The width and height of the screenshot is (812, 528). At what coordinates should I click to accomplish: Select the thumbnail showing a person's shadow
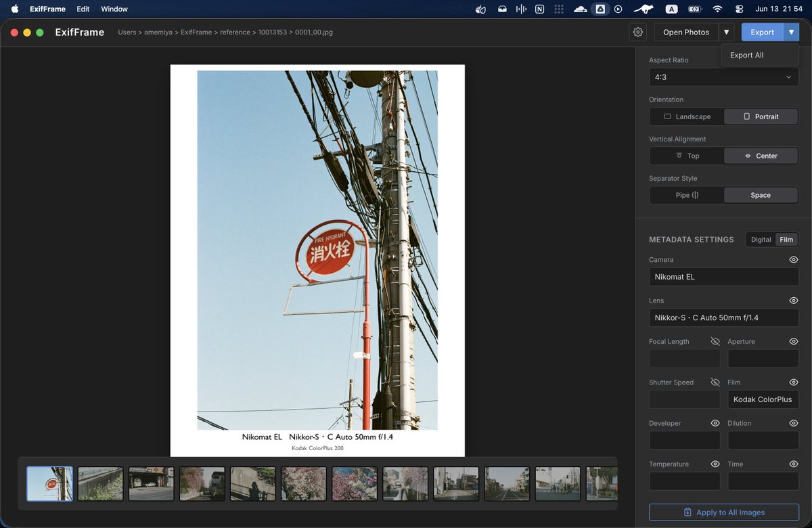tap(253, 483)
